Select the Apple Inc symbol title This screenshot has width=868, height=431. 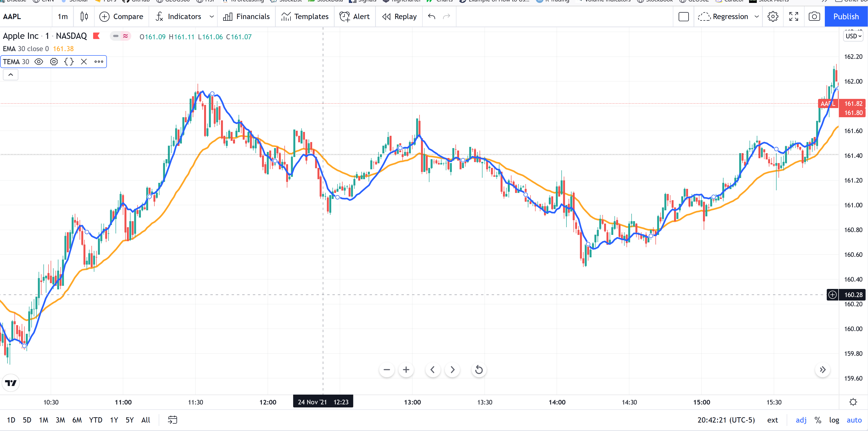(x=45, y=36)
